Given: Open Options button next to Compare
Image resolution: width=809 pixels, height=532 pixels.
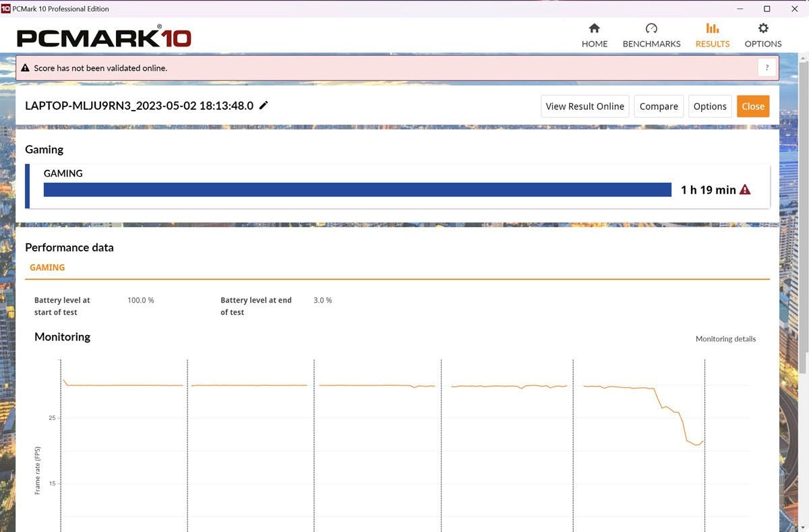Looking at the screenshot, I should (709, 107).
